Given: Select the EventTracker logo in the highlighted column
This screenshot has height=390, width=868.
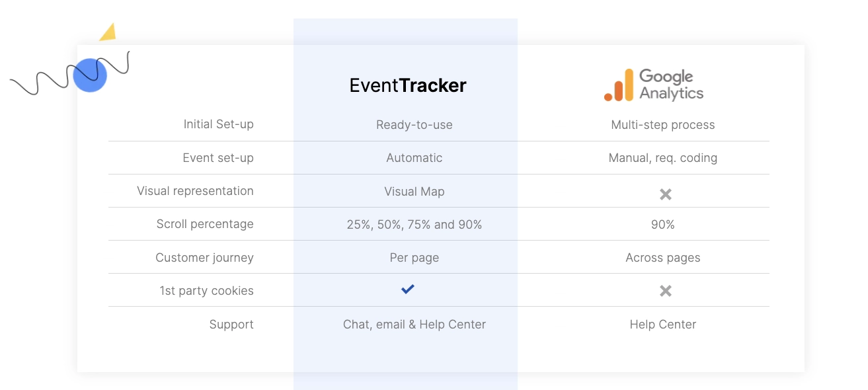Looking at the screenshot, I should pyautogui.click(x=407, y=85).
